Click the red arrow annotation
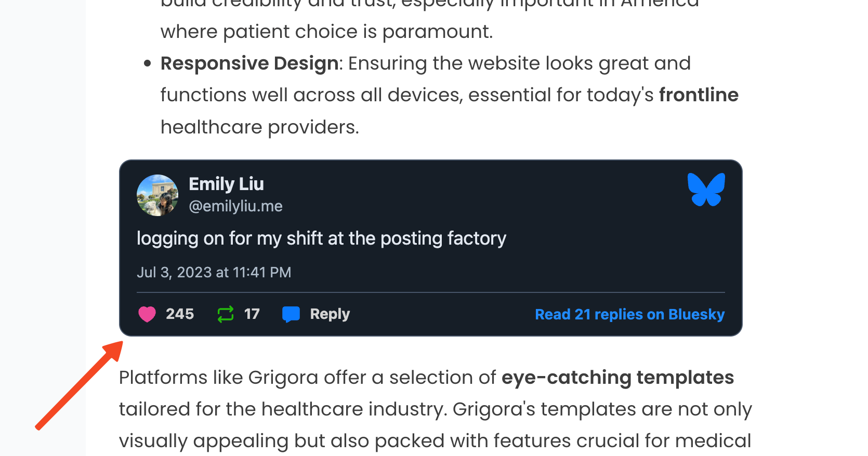868x456 pixels. pos(79,385)
